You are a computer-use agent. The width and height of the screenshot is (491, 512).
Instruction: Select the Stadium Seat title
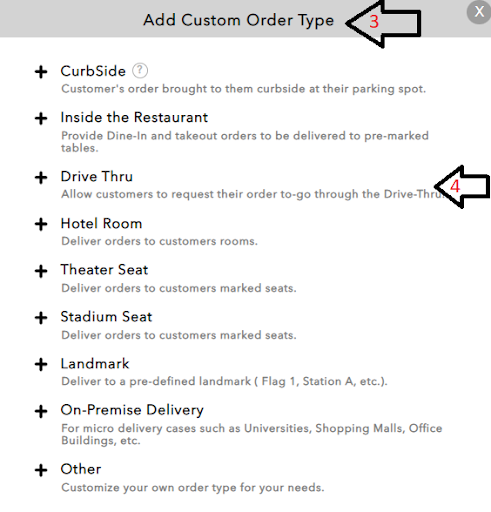106,317
